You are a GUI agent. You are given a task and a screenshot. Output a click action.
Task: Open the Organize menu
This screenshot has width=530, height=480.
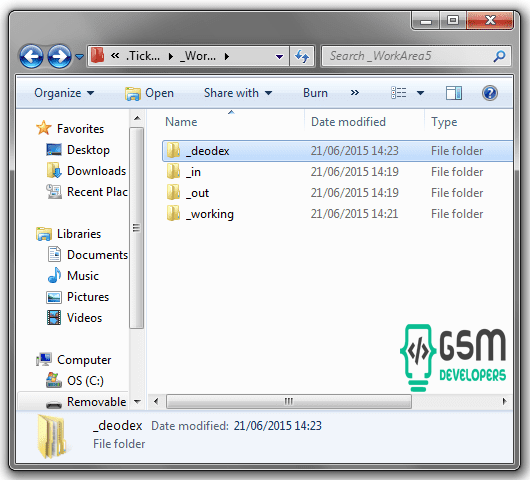(x=64, y=93)
